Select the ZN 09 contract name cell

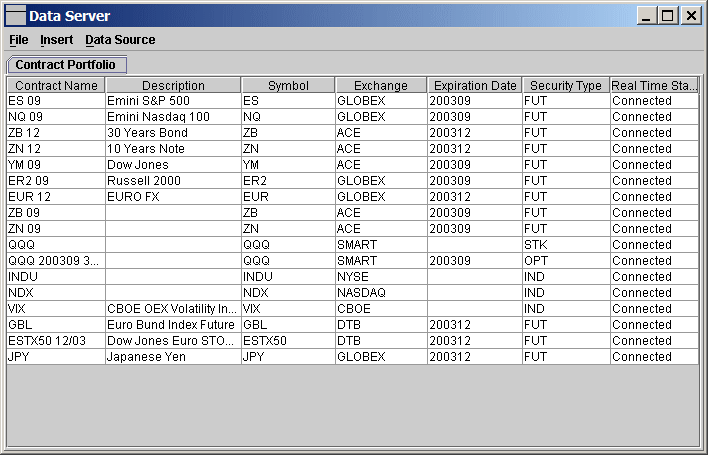point(56,229)
